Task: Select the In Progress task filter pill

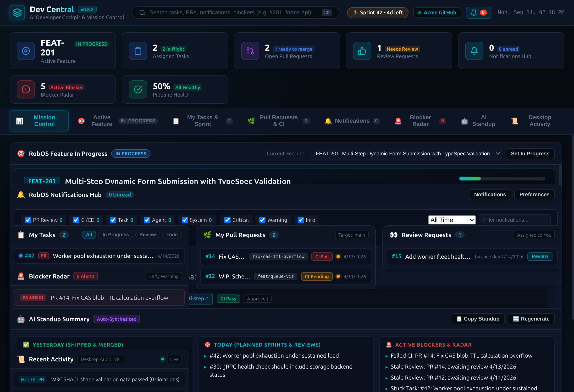Action: [116, 234]
